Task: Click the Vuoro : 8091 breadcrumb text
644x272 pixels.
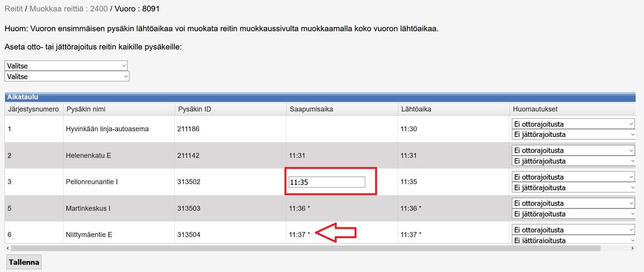Action: click(x=137, y=8)
